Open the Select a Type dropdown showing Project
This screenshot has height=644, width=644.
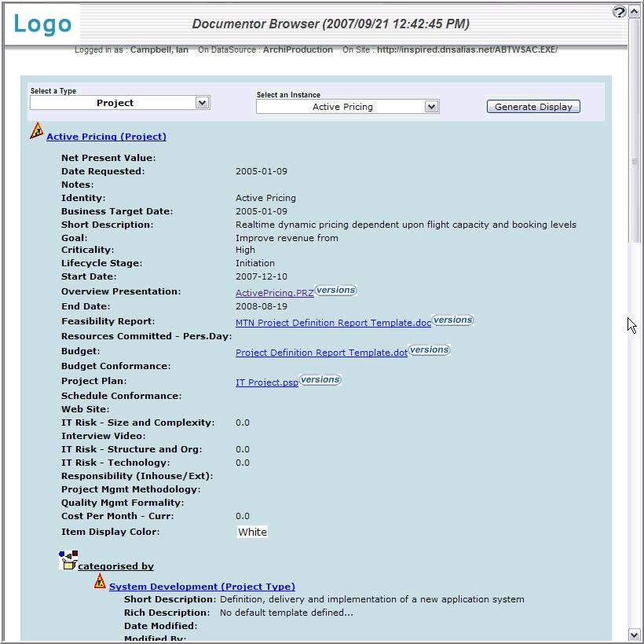click(x=119, y=102)
